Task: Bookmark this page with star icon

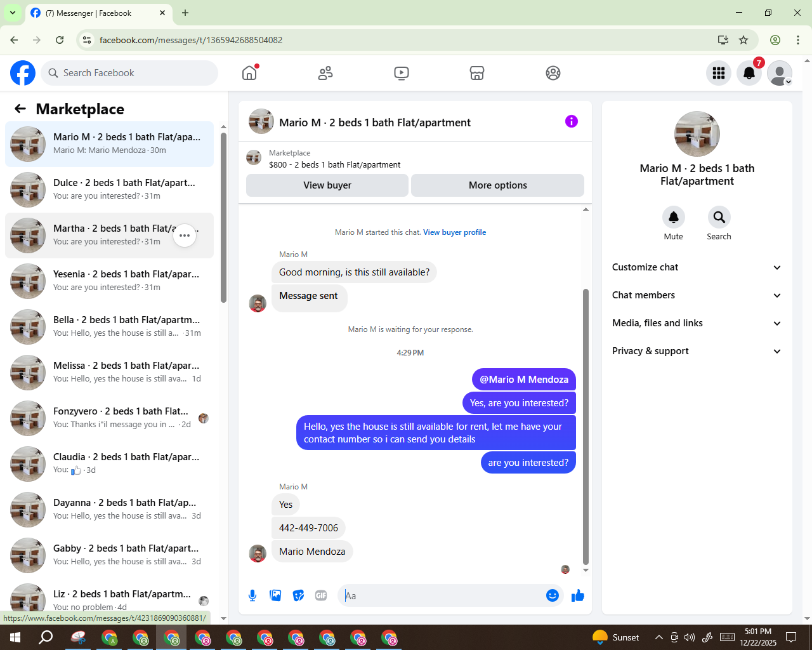Action: 743,40
